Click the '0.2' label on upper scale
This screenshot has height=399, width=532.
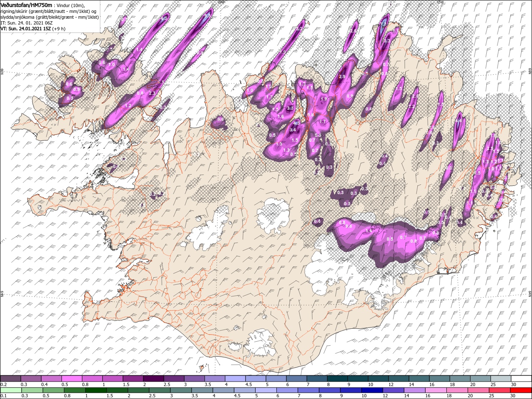3,384
